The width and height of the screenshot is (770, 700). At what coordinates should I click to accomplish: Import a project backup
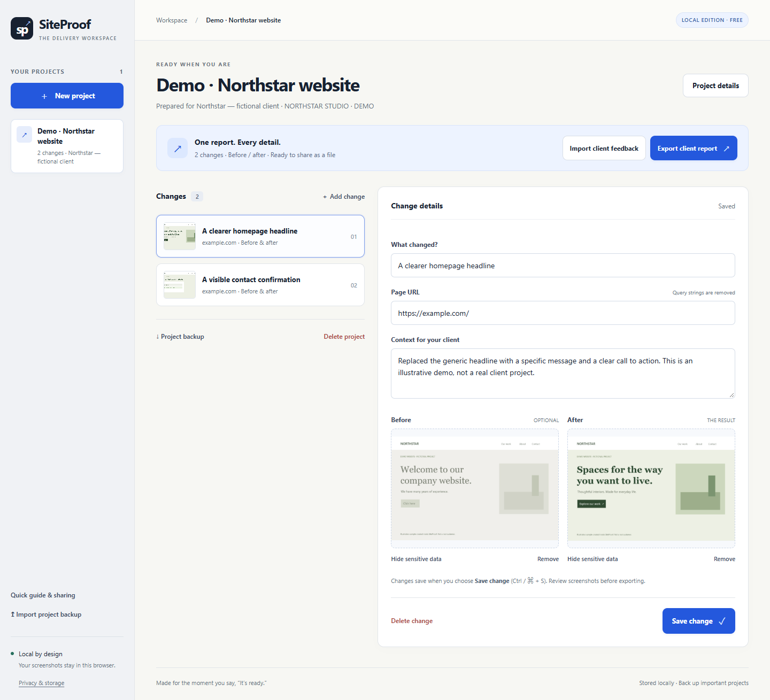(x=46, y=615)
